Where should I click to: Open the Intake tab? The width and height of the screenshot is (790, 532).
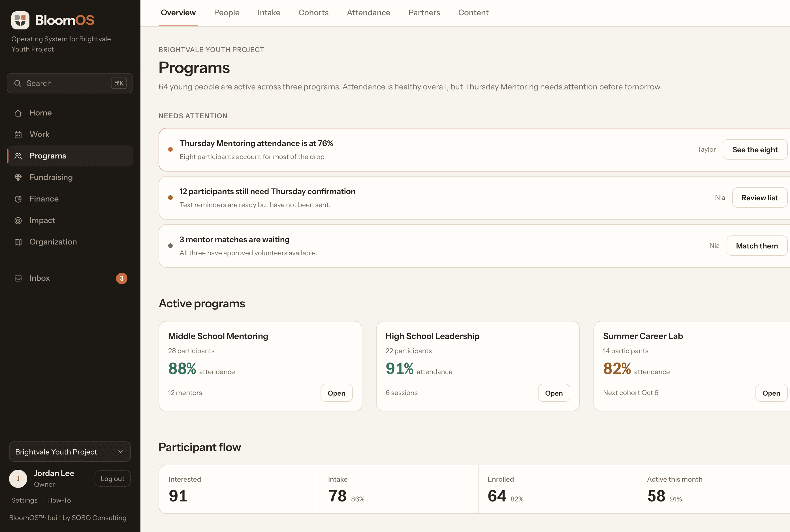(269, 12)
